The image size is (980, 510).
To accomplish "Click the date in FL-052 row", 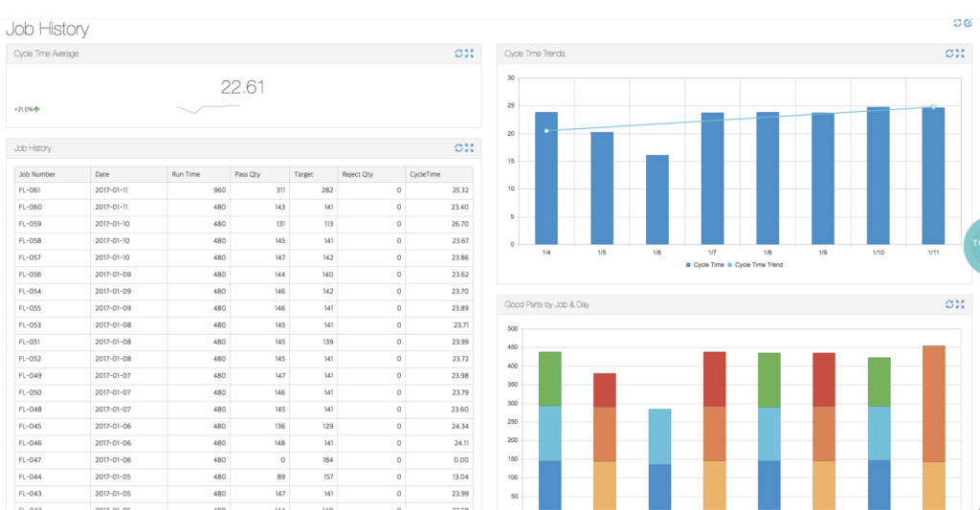I will tap(111, 359).
